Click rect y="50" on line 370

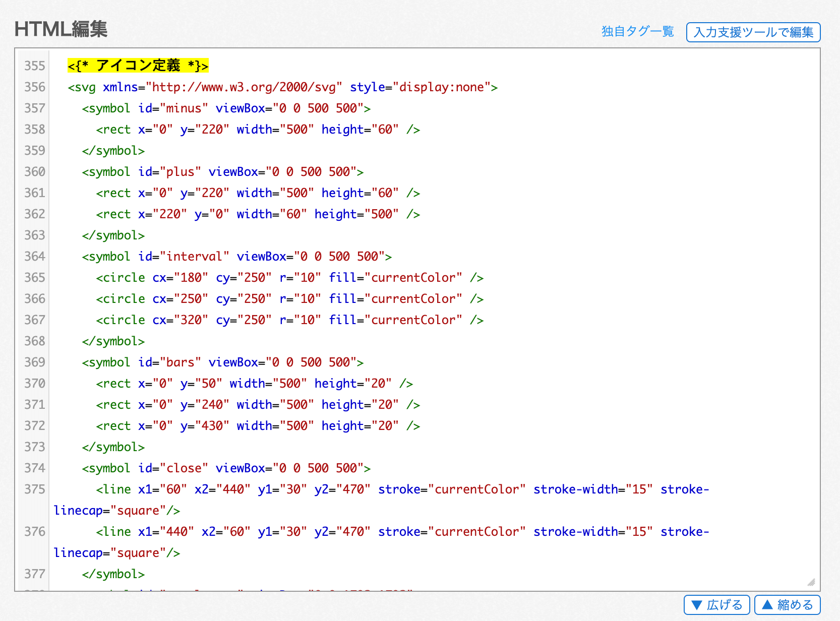coord(255,384)
